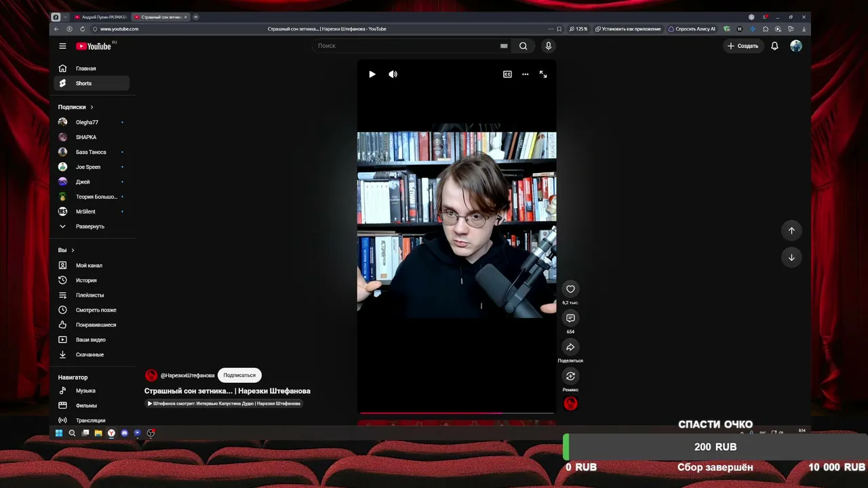Switch to the Андрей Лукин browser tab
Image resolution: width=868 pixels, height=488 pixels.
click(100, 17)
